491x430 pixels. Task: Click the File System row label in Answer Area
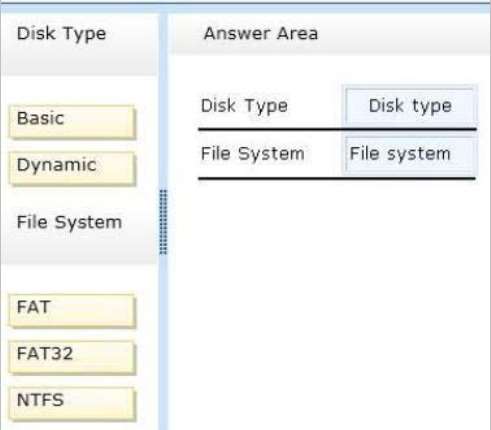coord(253,154)
